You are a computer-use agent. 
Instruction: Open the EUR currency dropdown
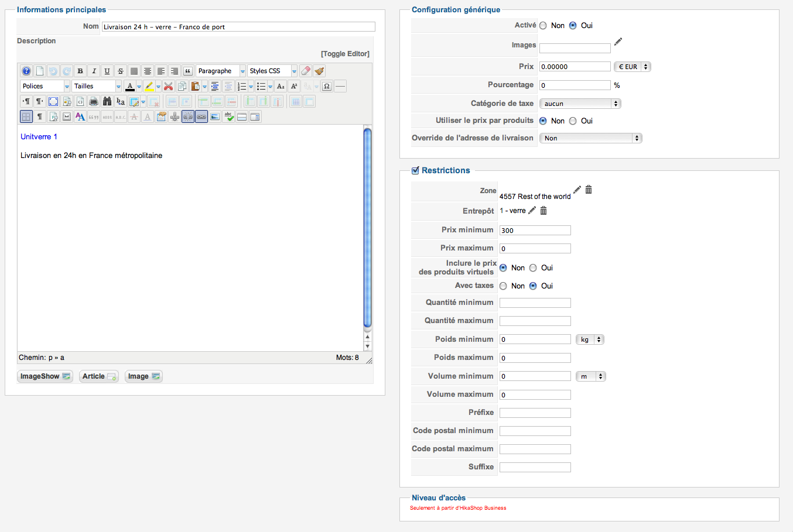coord(632,67)
